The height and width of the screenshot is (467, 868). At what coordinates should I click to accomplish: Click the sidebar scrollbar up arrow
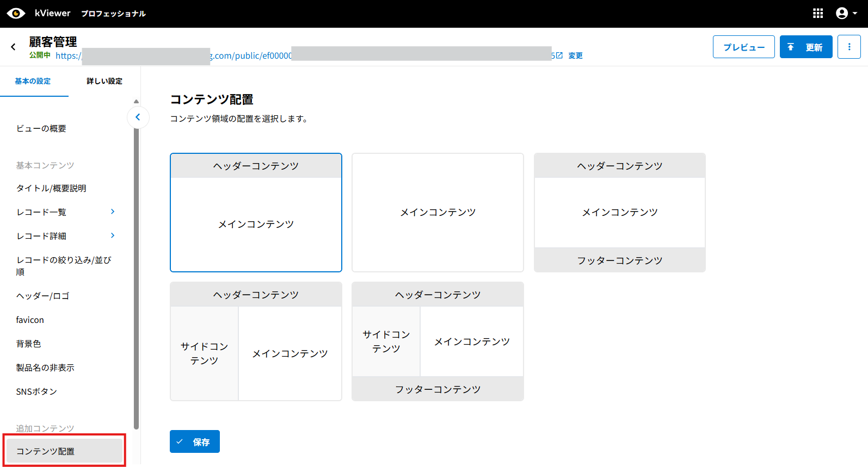pyautogui.click(x=136, y=102)
